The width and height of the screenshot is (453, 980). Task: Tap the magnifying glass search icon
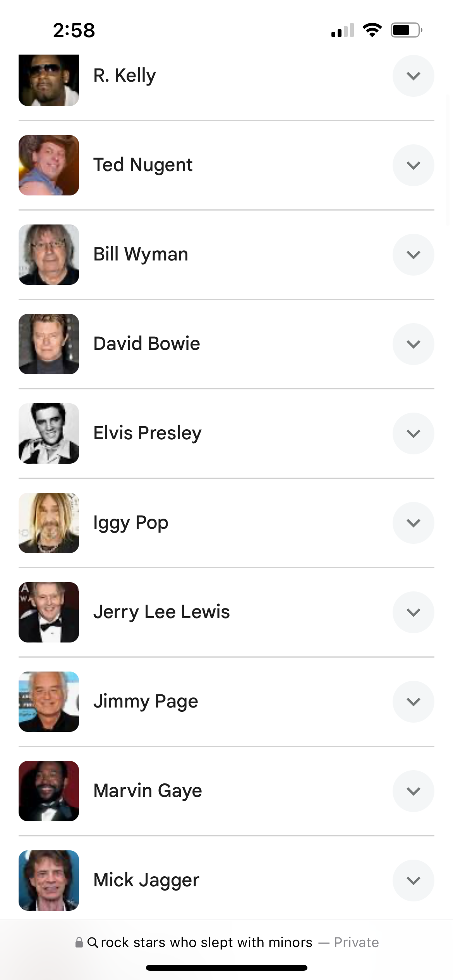click(93, 942)
